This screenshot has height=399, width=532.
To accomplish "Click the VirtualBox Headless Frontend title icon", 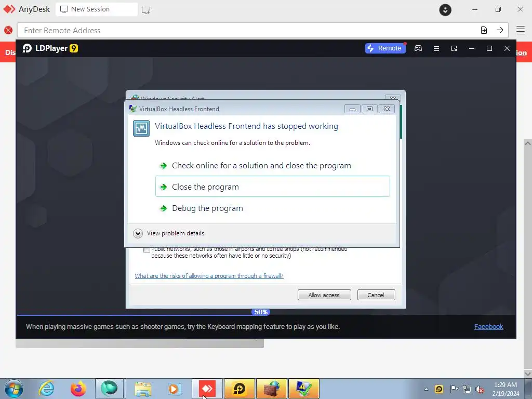I will coord(133,109).
